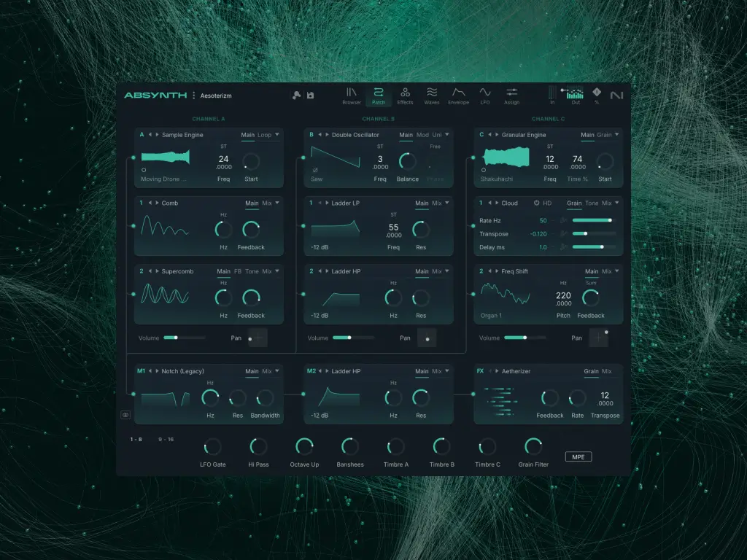
Task: Switch to the Waves editor
Action: [x=432, y=96]
